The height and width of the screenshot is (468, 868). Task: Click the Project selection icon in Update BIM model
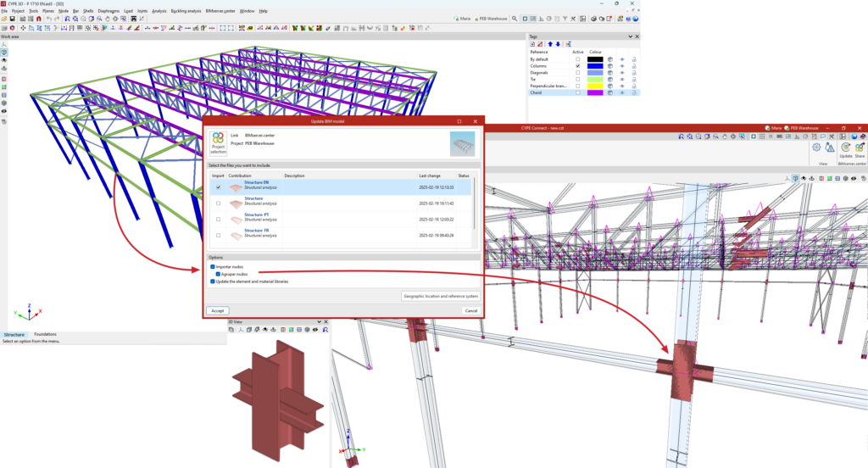point(218,143)
